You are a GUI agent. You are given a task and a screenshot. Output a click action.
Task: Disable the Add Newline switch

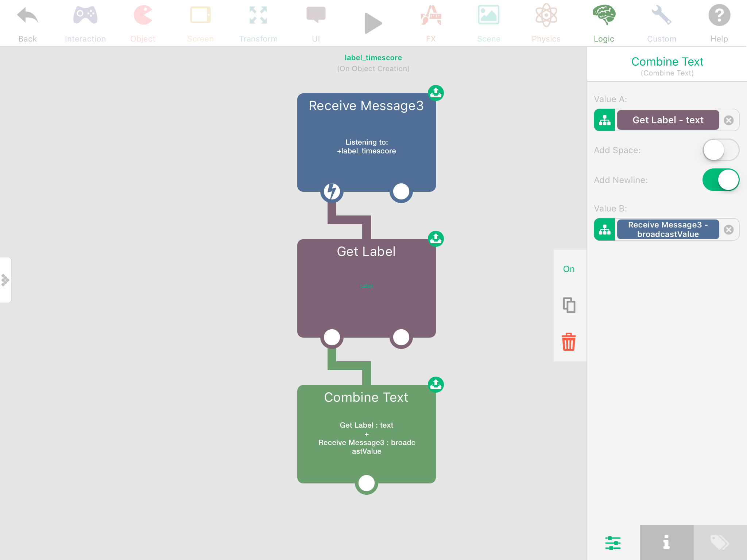coord(720,180)
